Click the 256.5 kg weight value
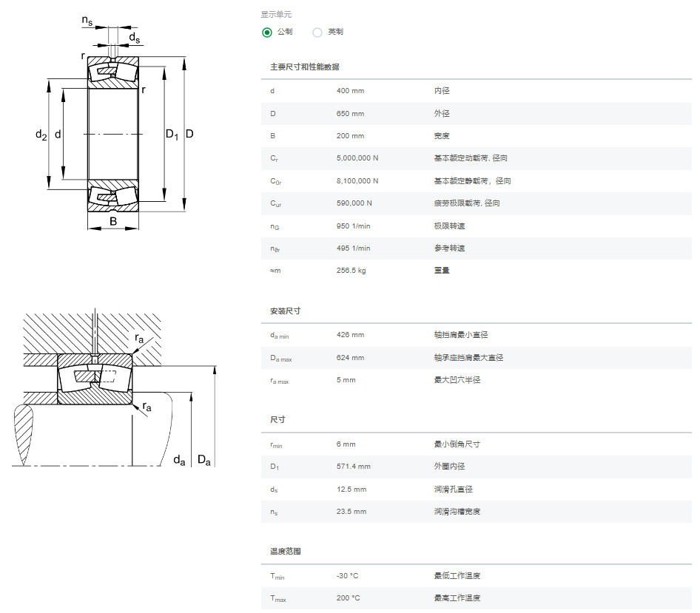 point(351,271)
